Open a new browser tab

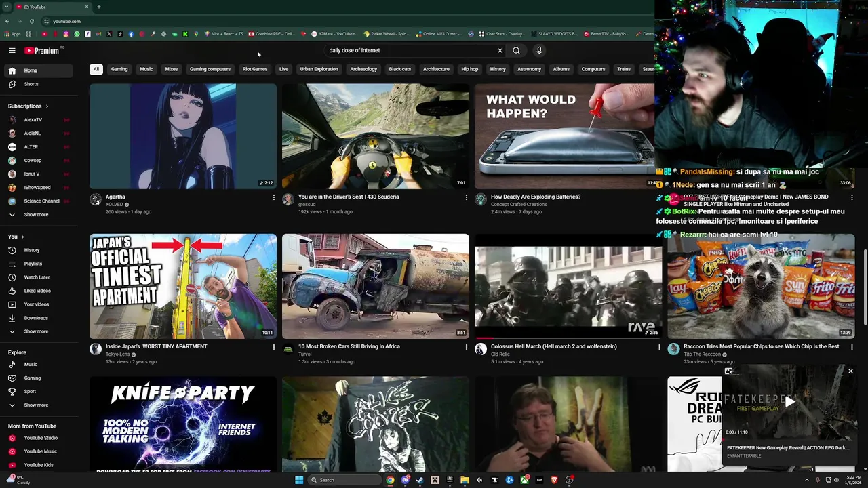tap(99, 7)
